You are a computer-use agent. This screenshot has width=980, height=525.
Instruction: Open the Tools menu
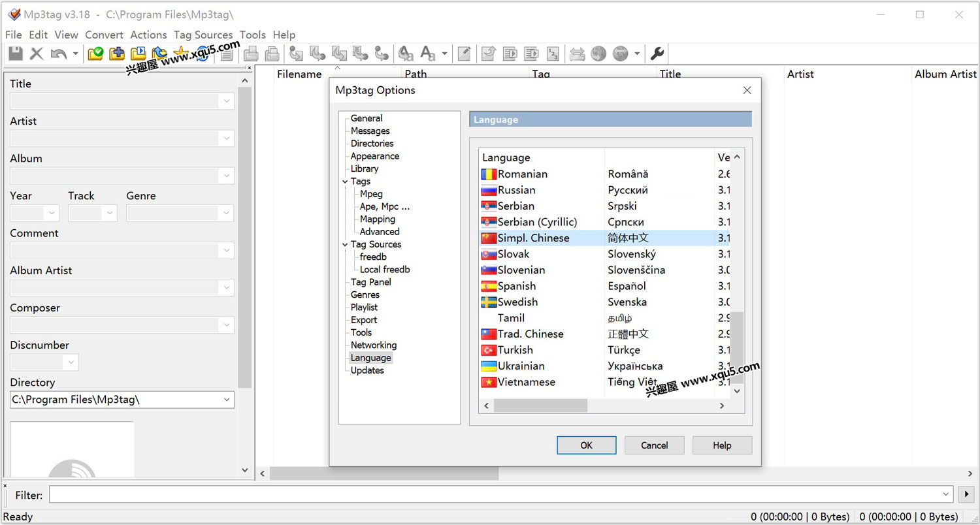tap(253, 35)
